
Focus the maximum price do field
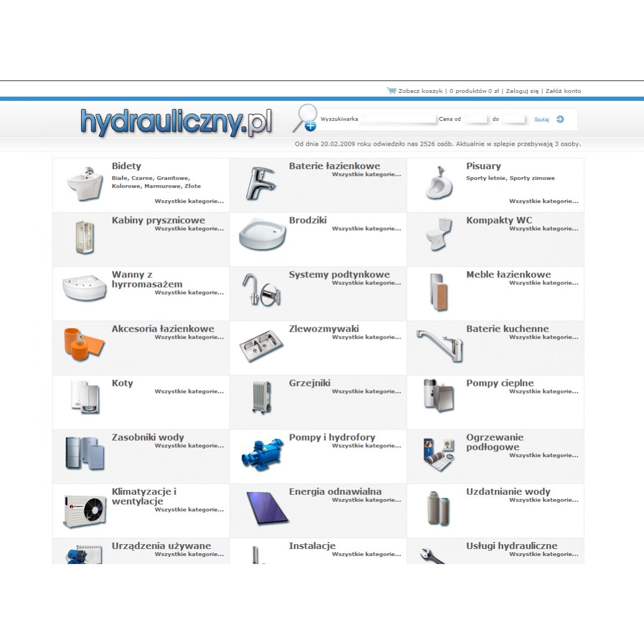(514, 119)
